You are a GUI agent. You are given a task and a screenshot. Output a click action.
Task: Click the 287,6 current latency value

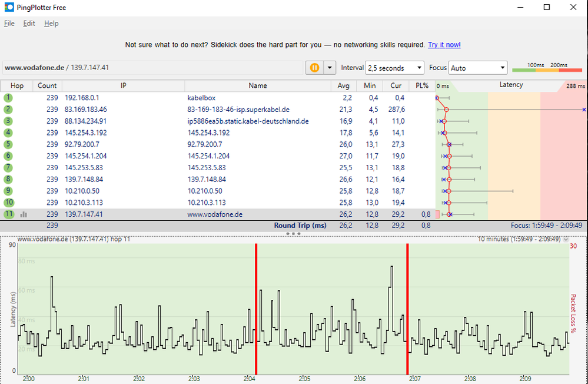point(396,109)
